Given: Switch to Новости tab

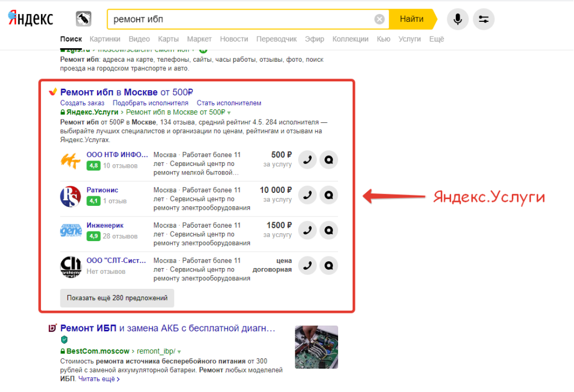Looking at the screenshot, I should point(234,39).
